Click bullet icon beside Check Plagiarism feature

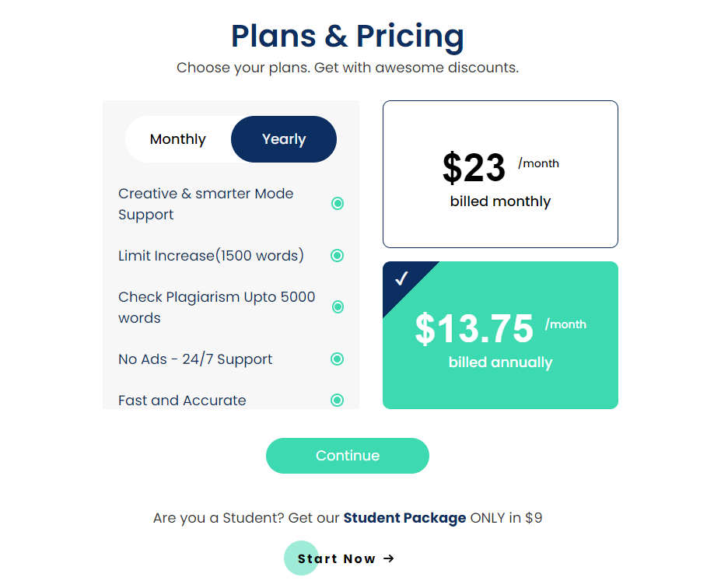coord(338,307)
